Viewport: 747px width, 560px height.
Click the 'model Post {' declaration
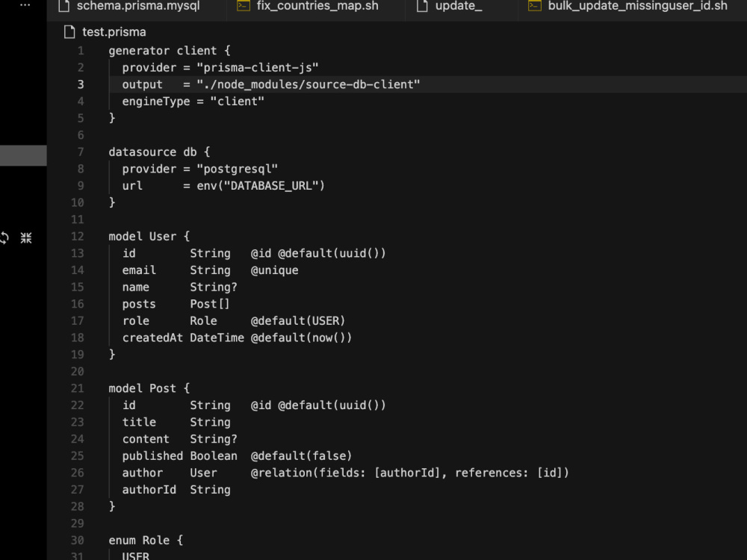coord(149,388)
